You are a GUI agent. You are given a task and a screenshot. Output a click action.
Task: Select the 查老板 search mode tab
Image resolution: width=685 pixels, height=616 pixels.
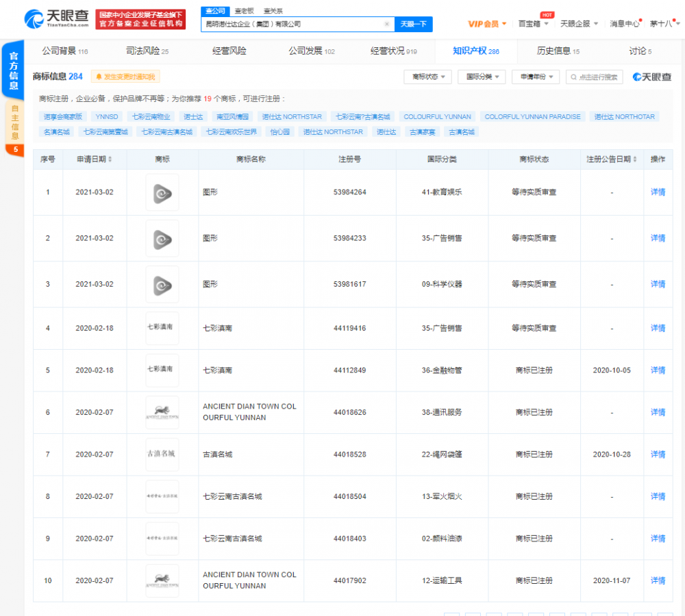point(245,11)
